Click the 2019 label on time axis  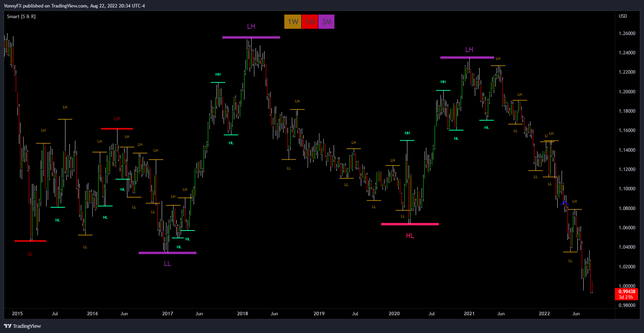click(319, 314)
